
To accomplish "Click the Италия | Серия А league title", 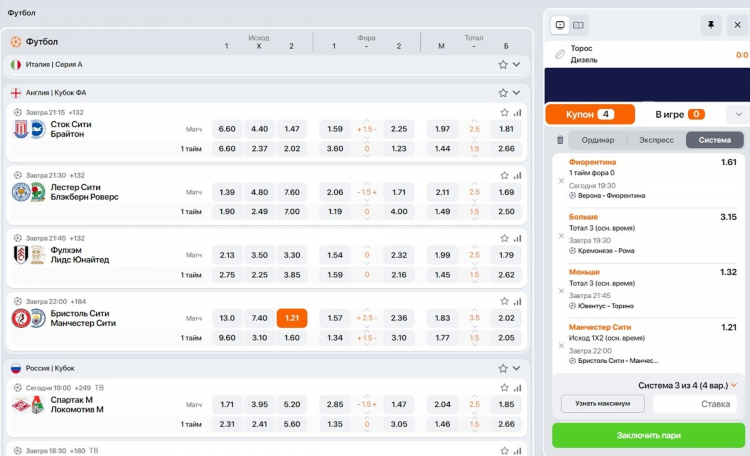I will point(54,65).
